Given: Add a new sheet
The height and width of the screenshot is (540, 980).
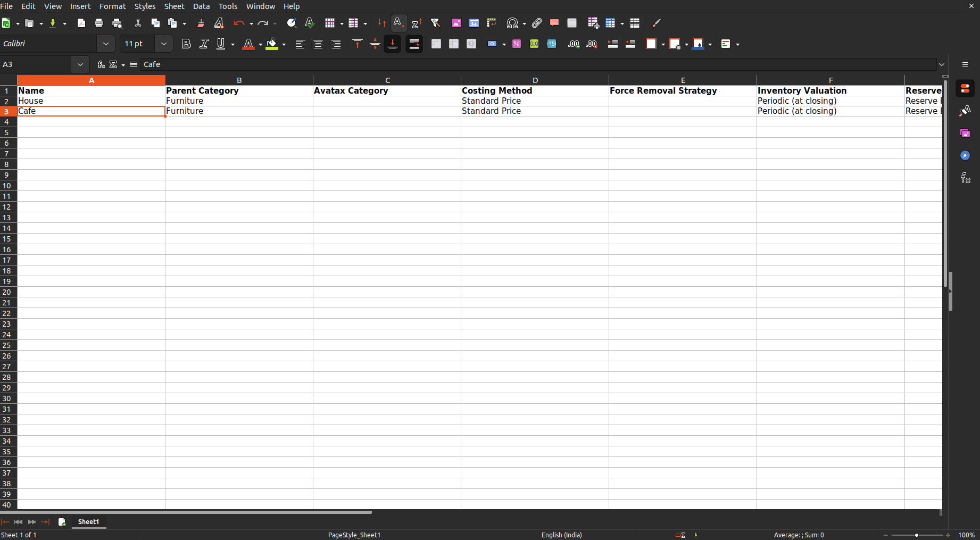Looking at the screenshot, I should [62, 522].
